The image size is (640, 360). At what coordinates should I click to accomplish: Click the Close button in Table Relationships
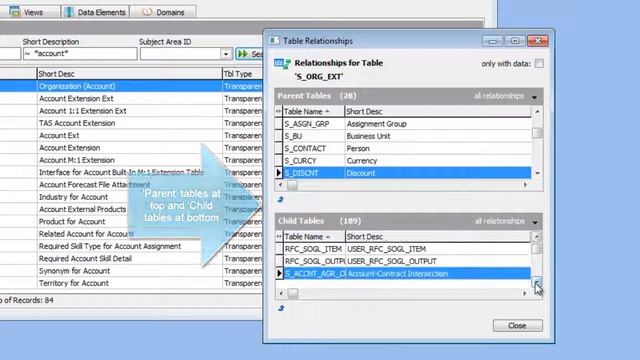pyautogui.click(x=518, y=325)
